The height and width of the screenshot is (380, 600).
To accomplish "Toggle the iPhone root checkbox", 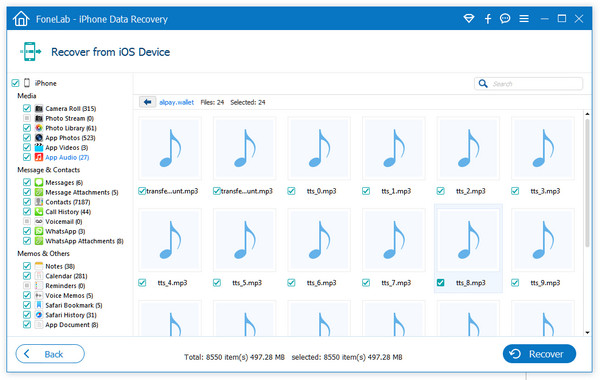I will pyautogui.click(x=15, y=83).
